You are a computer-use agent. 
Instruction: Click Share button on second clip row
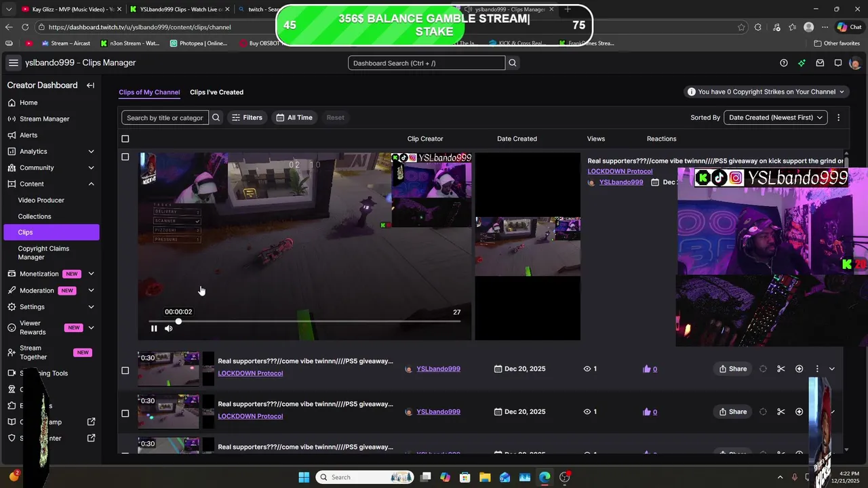point(733,411)
